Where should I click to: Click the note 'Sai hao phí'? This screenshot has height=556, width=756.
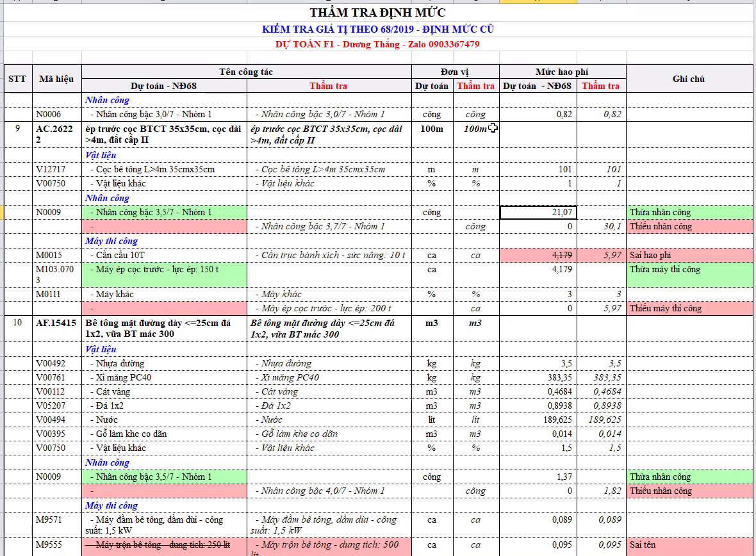pyautogui.click(x=689, y=255)
